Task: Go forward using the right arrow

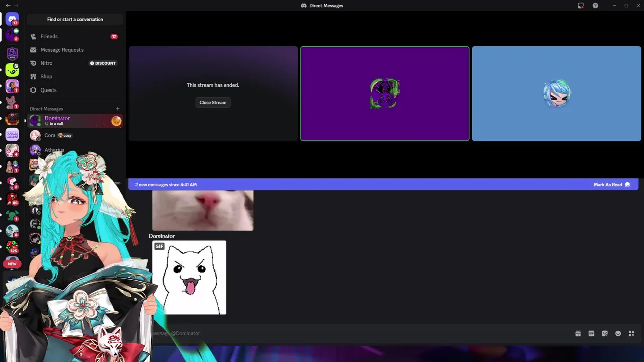Action: click(16, 5)
